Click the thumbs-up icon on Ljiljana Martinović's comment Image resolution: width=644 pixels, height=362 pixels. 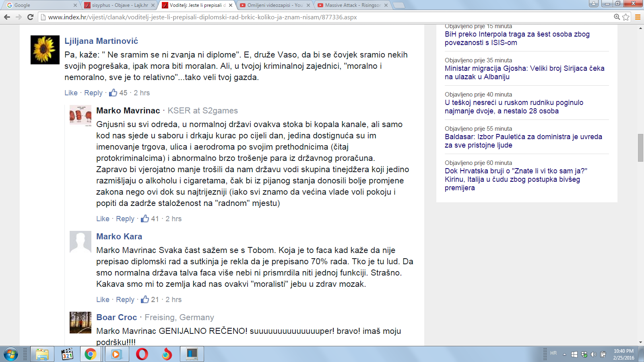pos(113,93)
